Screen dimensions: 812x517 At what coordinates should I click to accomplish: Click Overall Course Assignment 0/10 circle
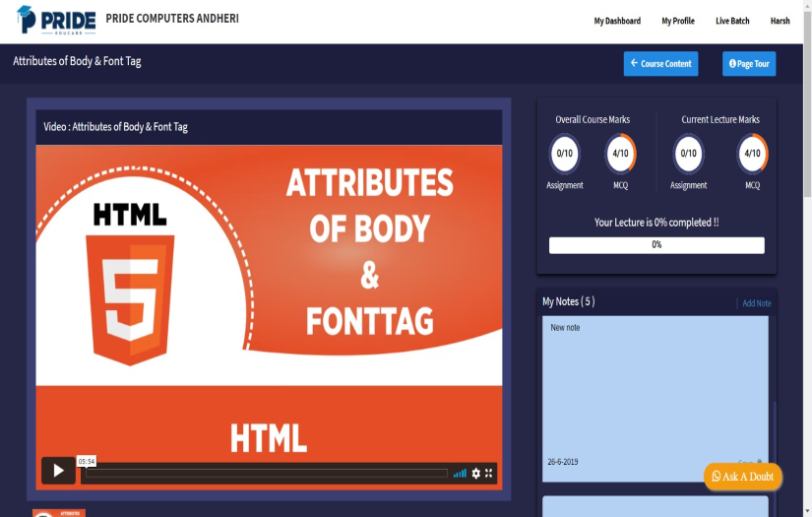tap(565, 154)
